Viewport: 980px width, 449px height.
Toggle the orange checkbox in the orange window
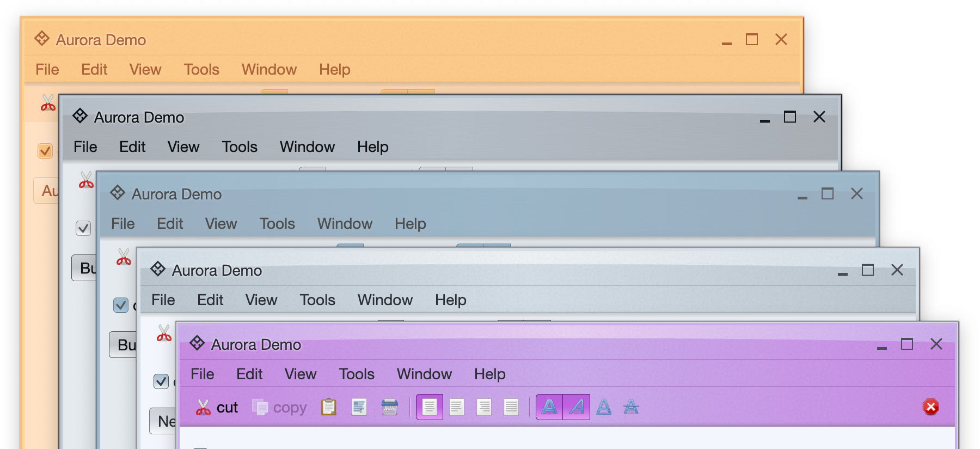pyautogui.click(x=45, y=151)
